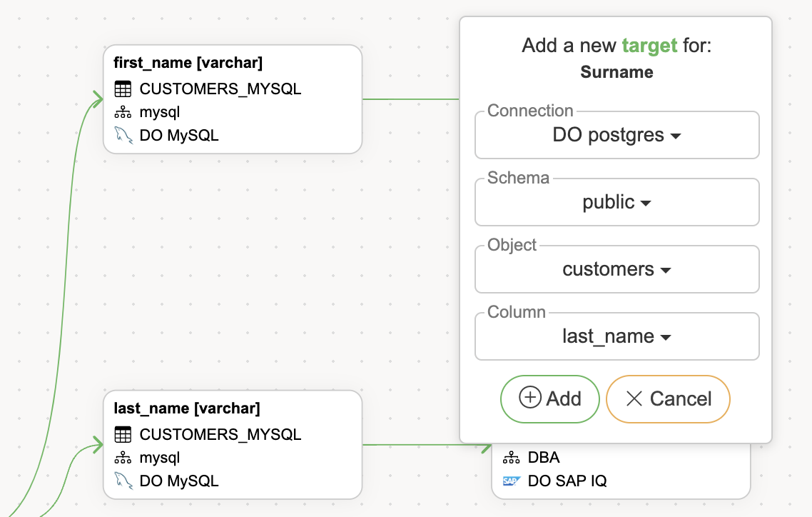Click the schema icon next to DBA
The height and width of the screenshot is (517, 812).
pos(511,458)
